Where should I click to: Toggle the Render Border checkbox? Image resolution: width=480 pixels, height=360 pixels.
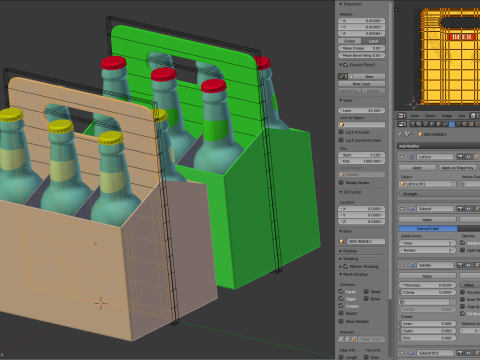tap(341, 182)
